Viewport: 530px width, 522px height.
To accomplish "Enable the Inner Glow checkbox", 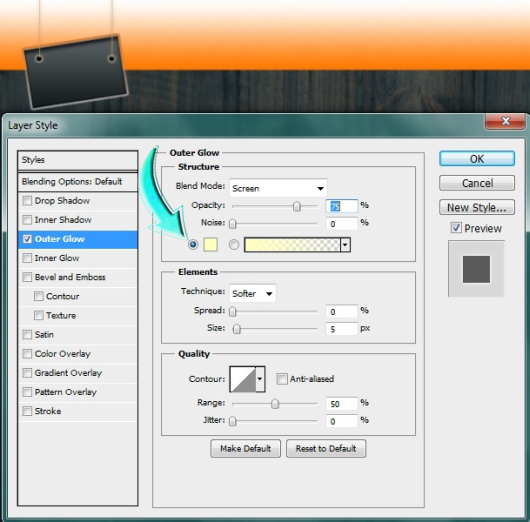I will point(27,258).
